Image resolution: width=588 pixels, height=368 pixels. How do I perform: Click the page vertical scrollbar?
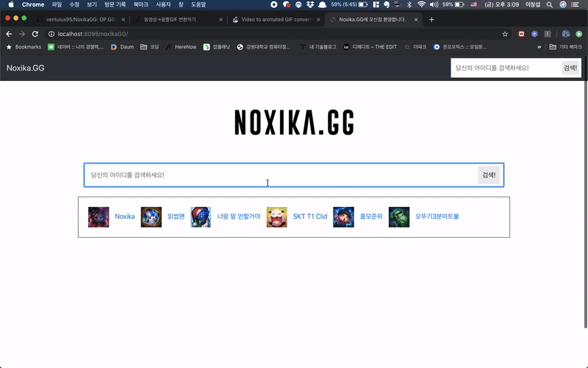pyautogui.click(x=586, y=192)
